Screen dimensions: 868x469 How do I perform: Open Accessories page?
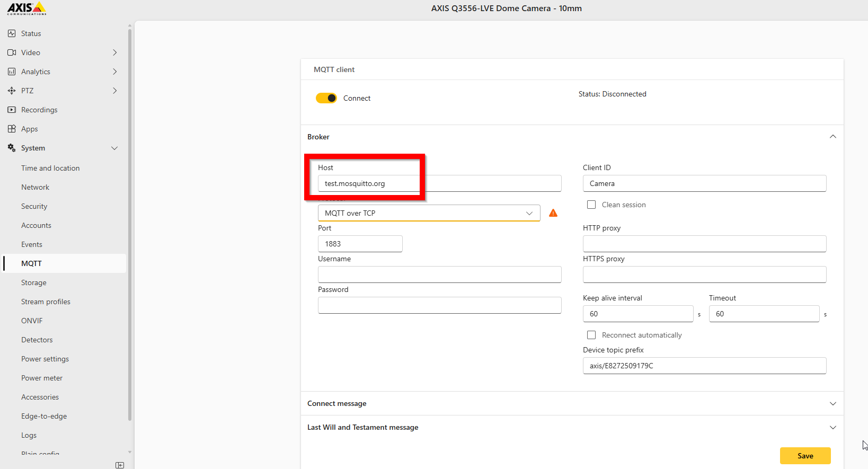coord(40,397)
